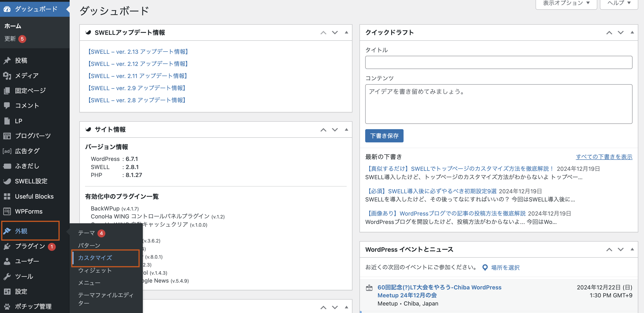Move クイックドラフト panel up with arrow
Screen dimensions: 644x313
(609, 32)
